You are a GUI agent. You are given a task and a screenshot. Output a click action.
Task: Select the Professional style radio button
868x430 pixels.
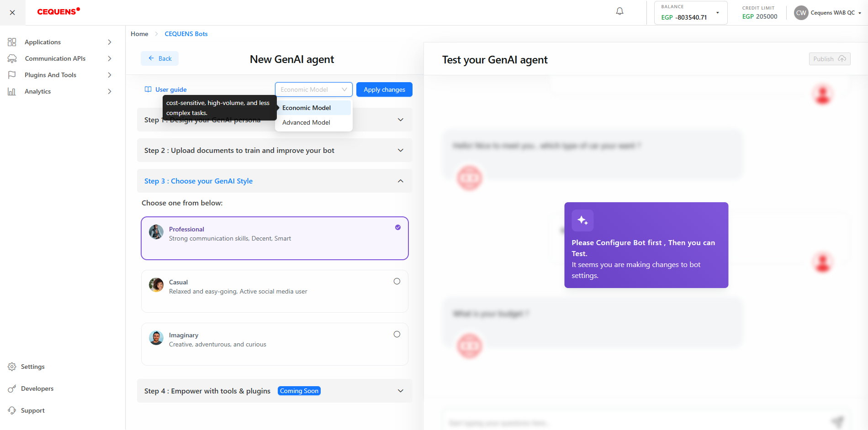[x=397, y=227]
